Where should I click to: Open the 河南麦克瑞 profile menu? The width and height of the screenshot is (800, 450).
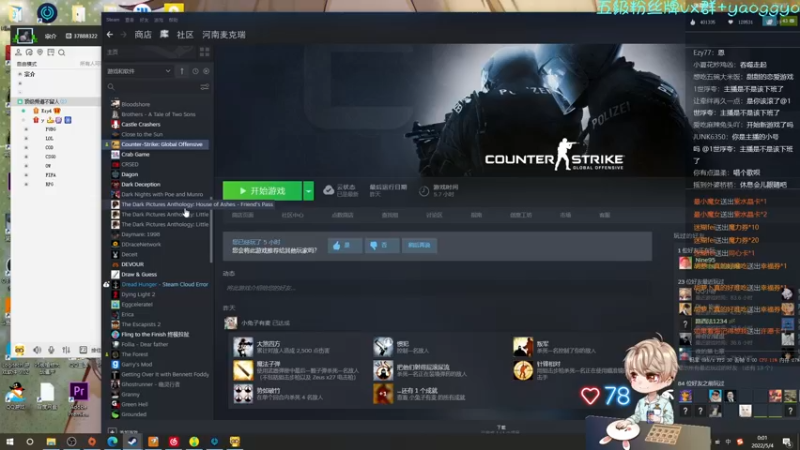point(224,35)
